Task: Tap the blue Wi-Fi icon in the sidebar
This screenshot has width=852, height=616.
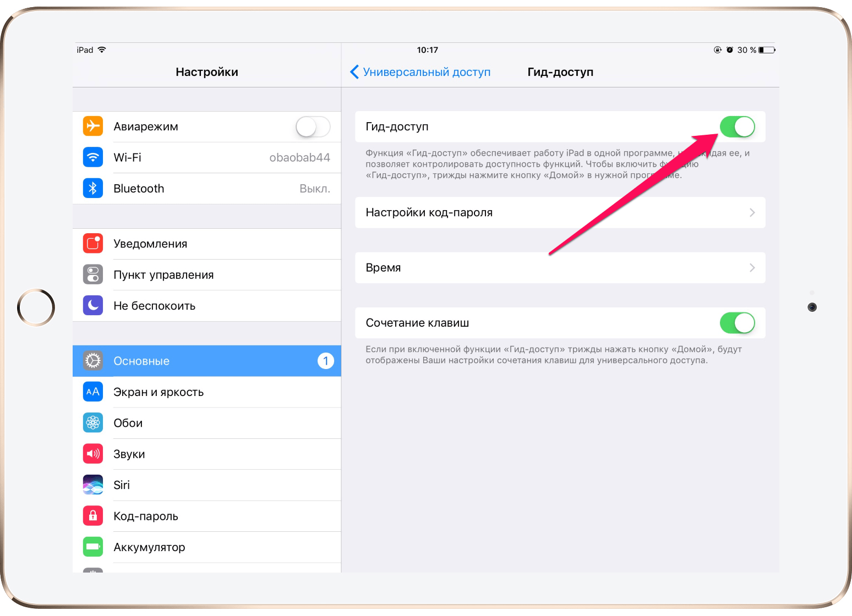Action: click(93, 157)
